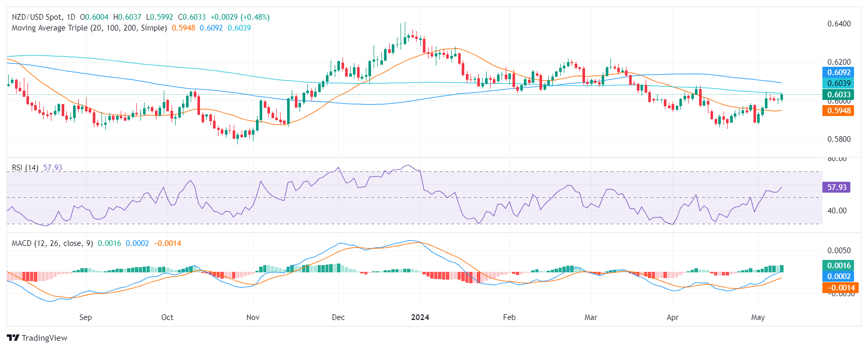Viewport: 868px width, 349px height.
Task: Click the Dec label on time axis
Action: pyautogui.click(x=338, y=317)
